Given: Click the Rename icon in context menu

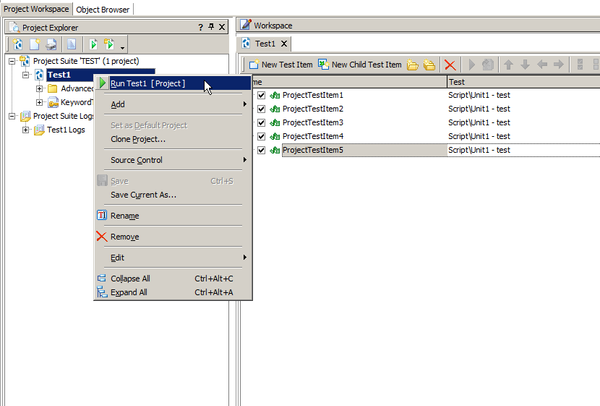Looking at the screenshot, I should click(x=100, y=215).
